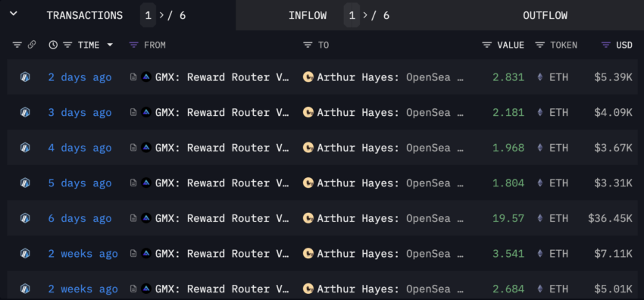
Task: Open Arthur Hayes: OpenSea link in $36.45K row
Action: [390, 218]
